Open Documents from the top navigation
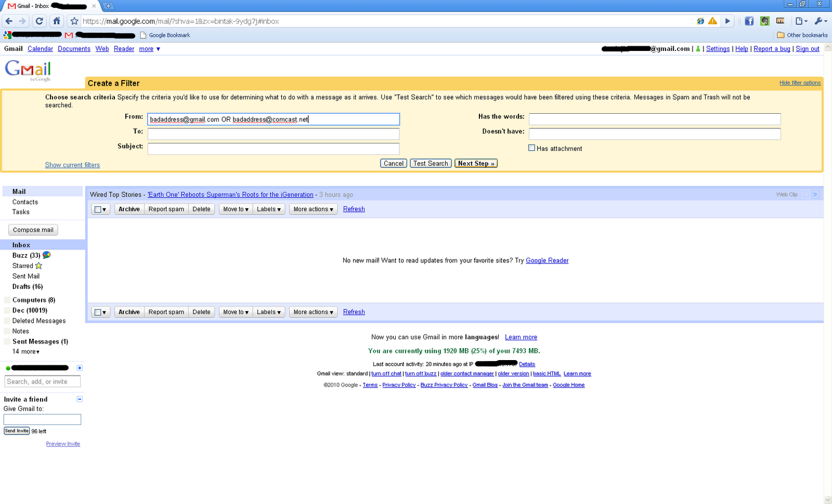832x504 pixels. click(x=74, y=49)
